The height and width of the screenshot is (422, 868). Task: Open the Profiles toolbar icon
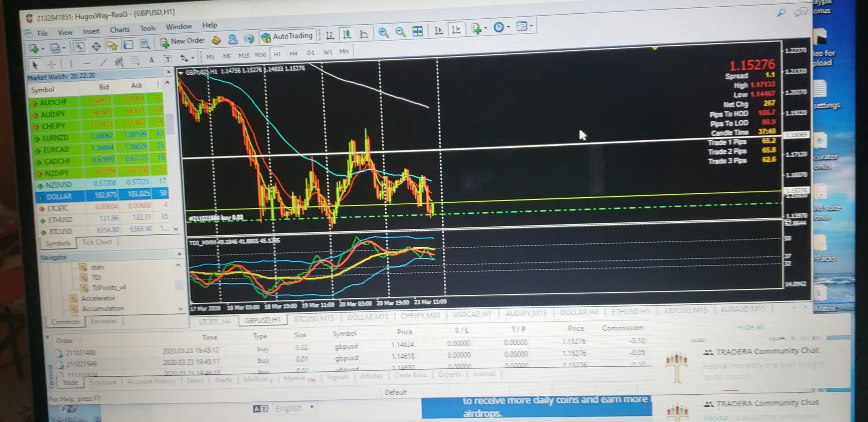[55, 48]
